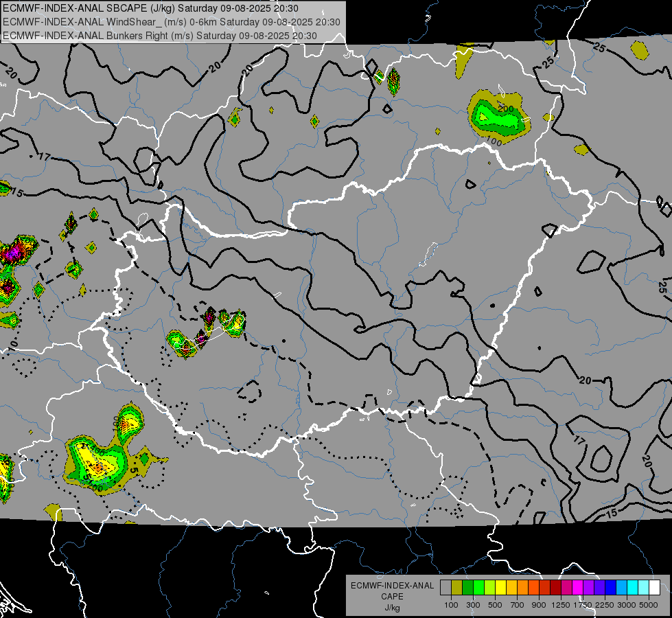The height and width of the screenshot is (618, 672).
Task: Pick the dark maroon red legend swatch
Action: tap(555, 588)
